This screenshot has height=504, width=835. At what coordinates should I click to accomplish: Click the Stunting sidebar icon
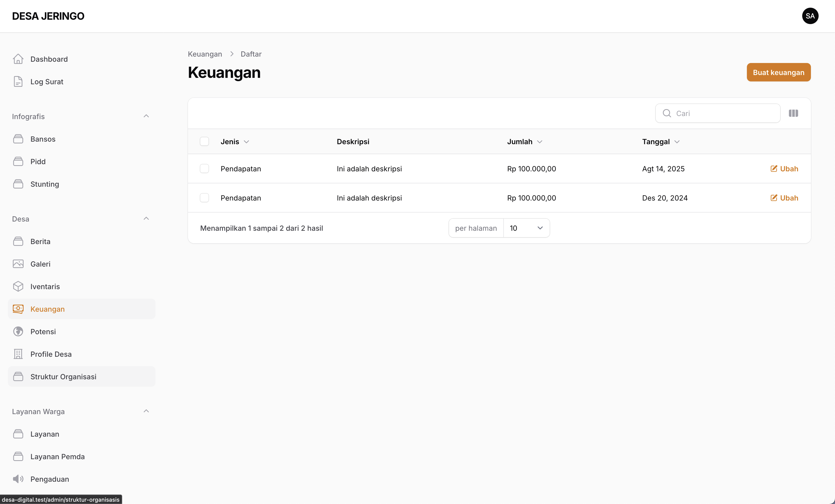[x=18, y=184]
